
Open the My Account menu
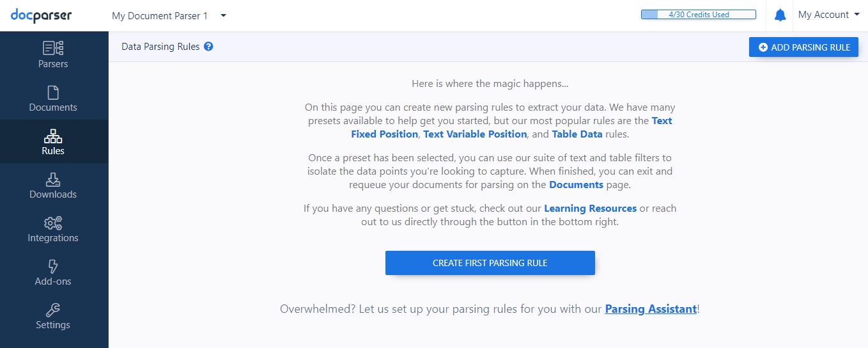(828, 15)
